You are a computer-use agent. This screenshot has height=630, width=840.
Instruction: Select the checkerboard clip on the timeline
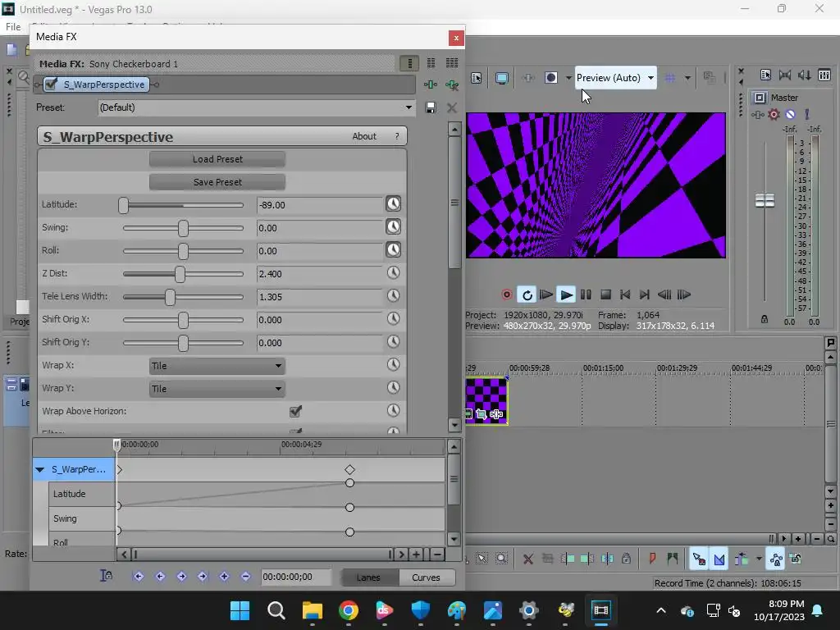[486, 400]
